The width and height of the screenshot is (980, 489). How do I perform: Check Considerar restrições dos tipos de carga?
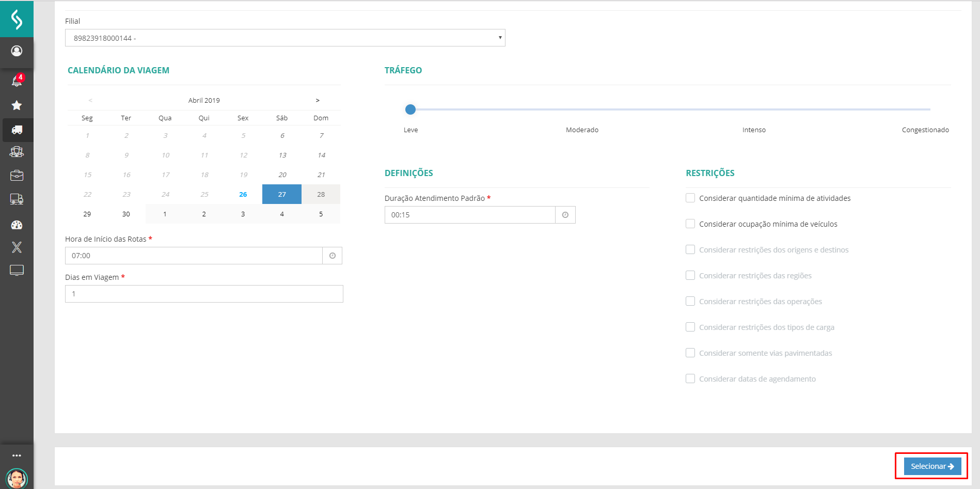tap(690, 327)
